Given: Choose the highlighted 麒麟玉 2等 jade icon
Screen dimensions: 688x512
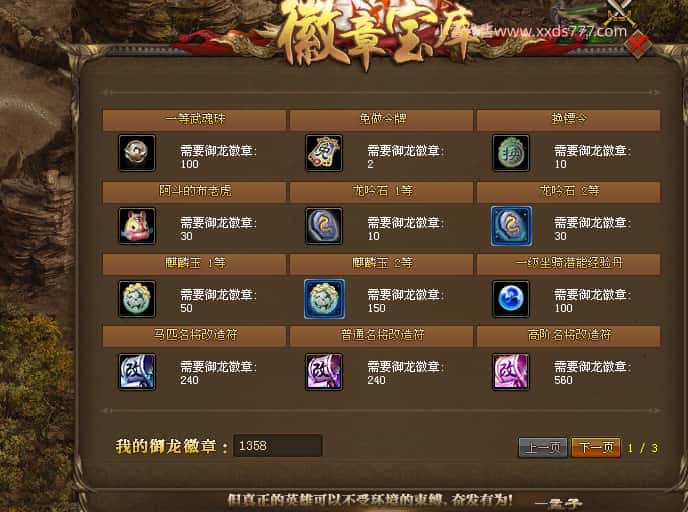Looking at the screenshot, I should point(324,299).
